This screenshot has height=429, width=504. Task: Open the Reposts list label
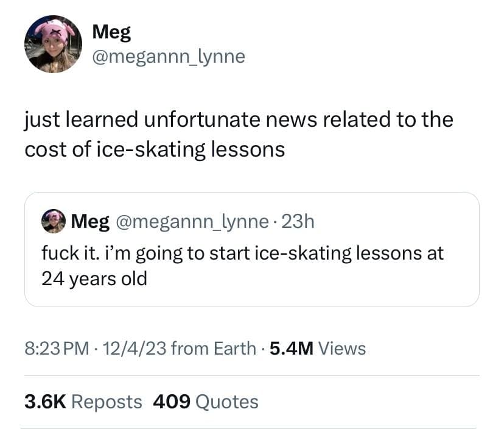tap(107, 402)
